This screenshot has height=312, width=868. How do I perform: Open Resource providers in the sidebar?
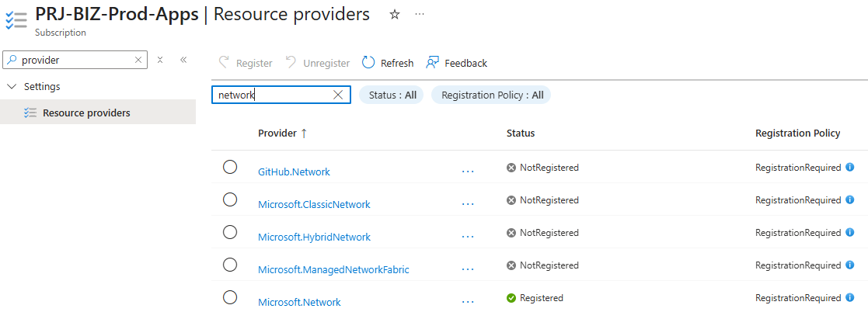pos(86,113)
